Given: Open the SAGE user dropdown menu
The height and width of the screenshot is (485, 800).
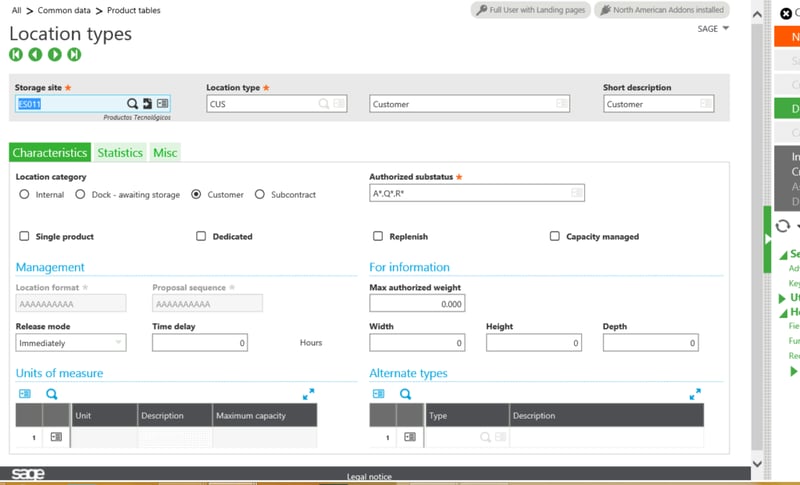Looking at the screenshot, I should point(713,29).
